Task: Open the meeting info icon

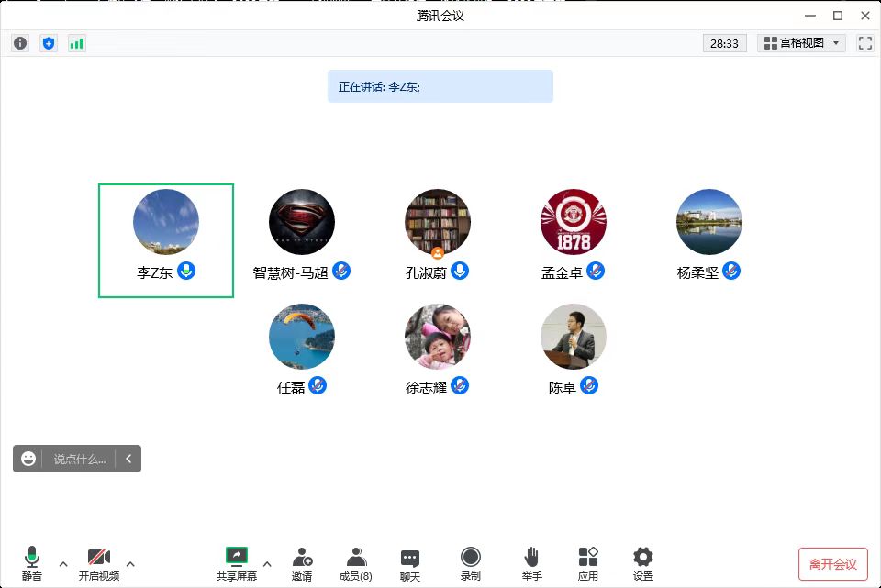Action: coord(20,43)
